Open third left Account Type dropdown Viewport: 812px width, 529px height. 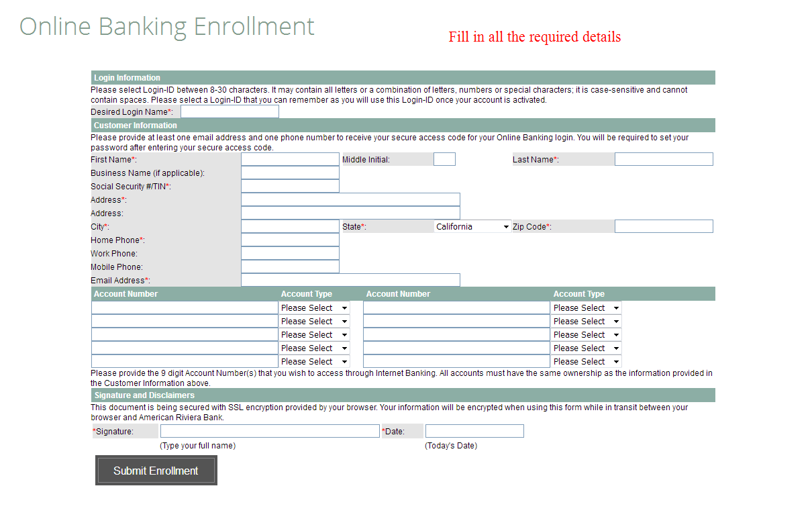point(314,334)
